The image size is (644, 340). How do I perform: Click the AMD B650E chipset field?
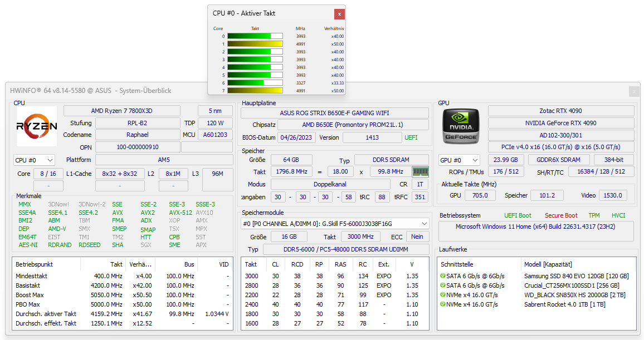(353, 125)
